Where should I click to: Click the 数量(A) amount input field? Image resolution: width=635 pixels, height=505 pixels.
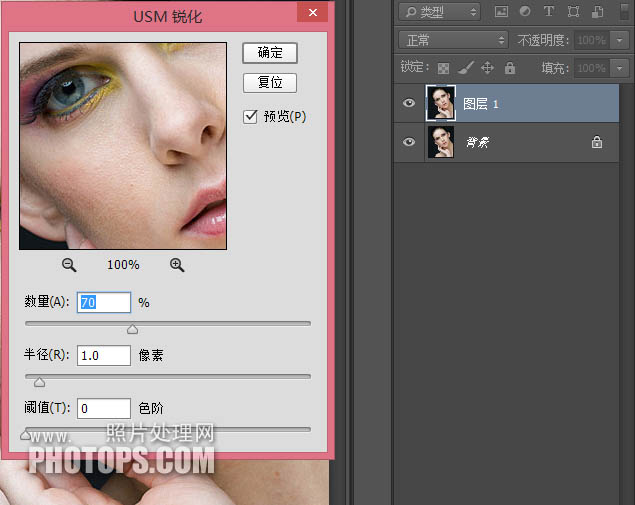(104, 303)
